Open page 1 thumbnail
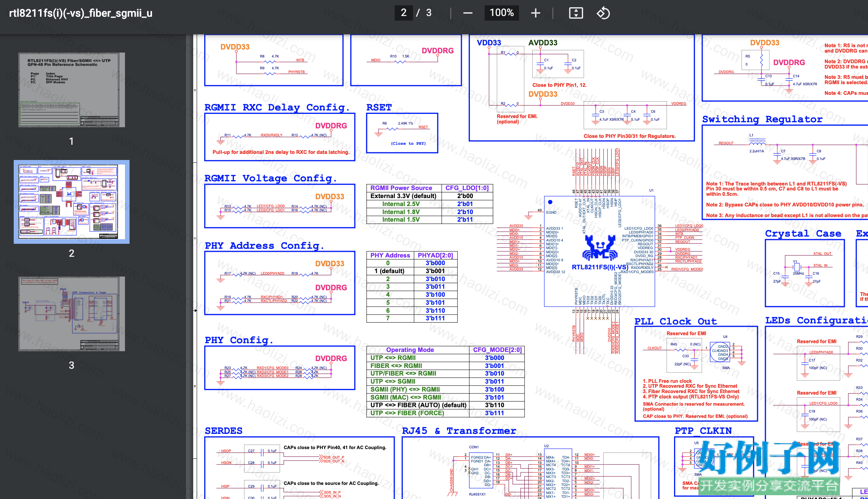Screen dimensions: 868x499 pyautogui.click(x=72, y=90)
